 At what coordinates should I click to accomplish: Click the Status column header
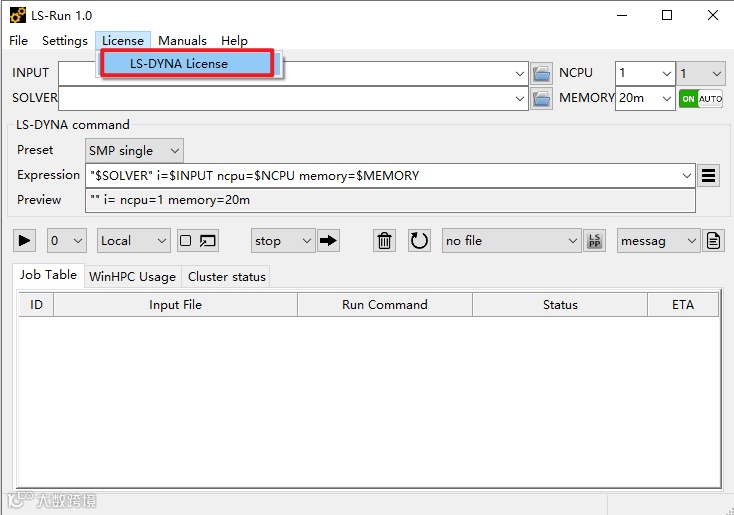click(560, 305)
